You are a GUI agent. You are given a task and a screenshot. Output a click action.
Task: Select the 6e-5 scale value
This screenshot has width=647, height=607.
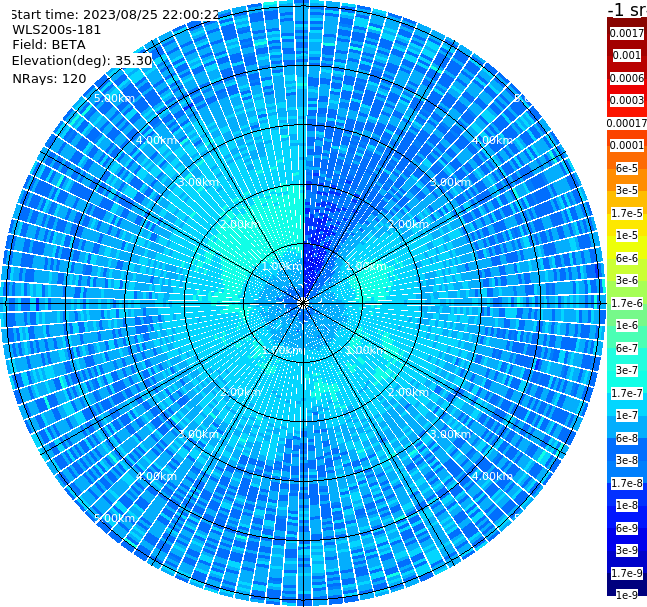tap(627, 168)
